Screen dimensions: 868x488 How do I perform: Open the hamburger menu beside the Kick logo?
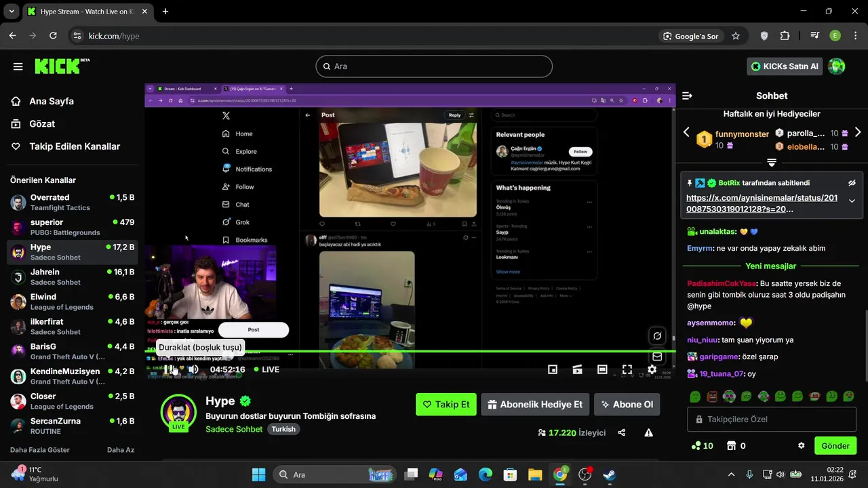(18, 66)
